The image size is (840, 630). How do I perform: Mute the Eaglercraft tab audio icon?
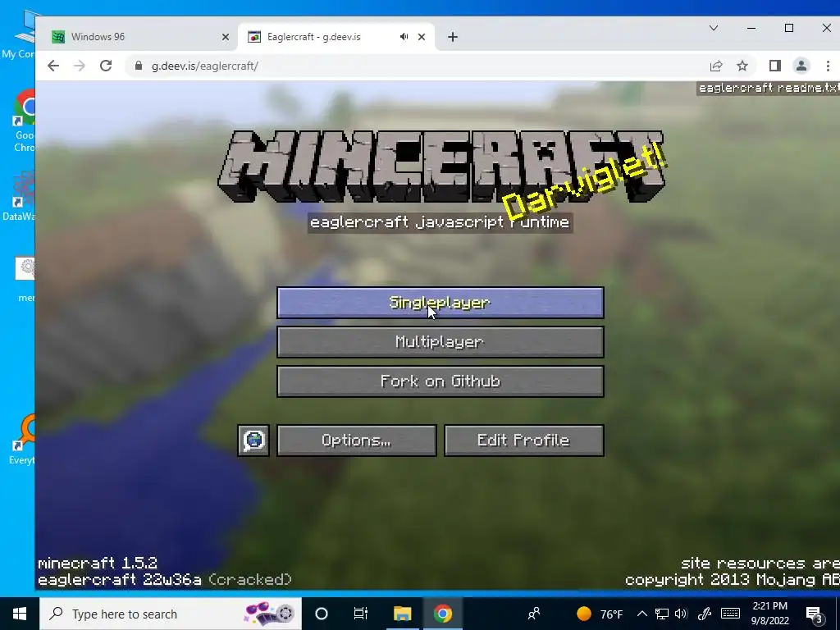tap(404, 36)
